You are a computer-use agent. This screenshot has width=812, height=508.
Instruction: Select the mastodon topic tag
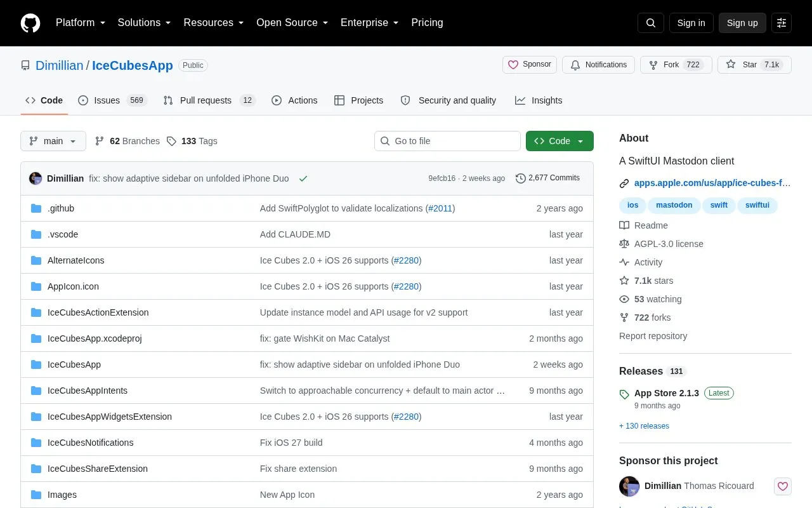(674, 205)
